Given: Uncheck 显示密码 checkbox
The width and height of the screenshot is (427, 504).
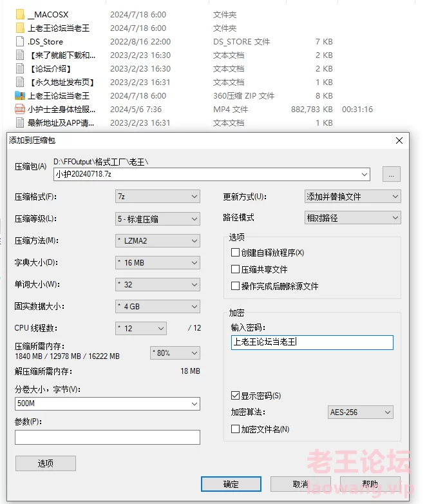Looking at the screenshot, I should pos(235,395).
